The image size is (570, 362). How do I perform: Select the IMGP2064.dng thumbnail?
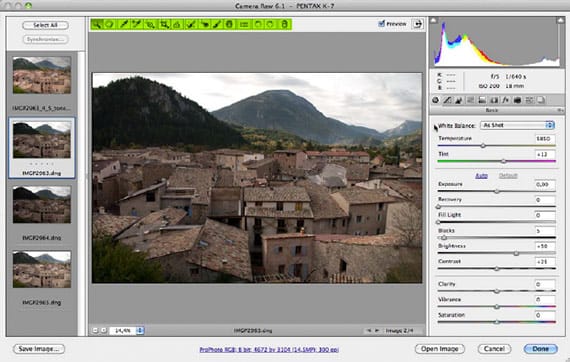(x=42, y=205)
